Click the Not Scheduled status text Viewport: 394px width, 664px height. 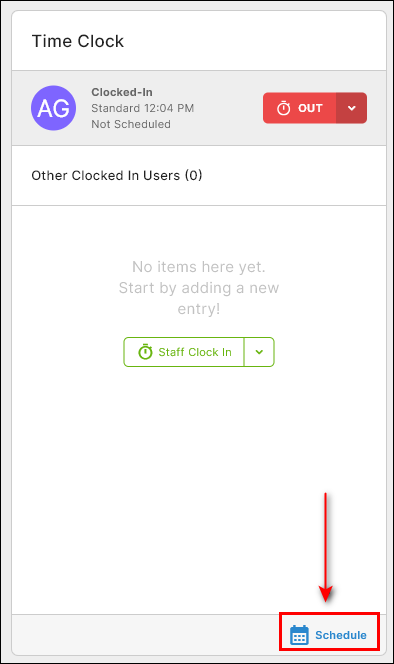pyautogui.click(x=131, y=124)
